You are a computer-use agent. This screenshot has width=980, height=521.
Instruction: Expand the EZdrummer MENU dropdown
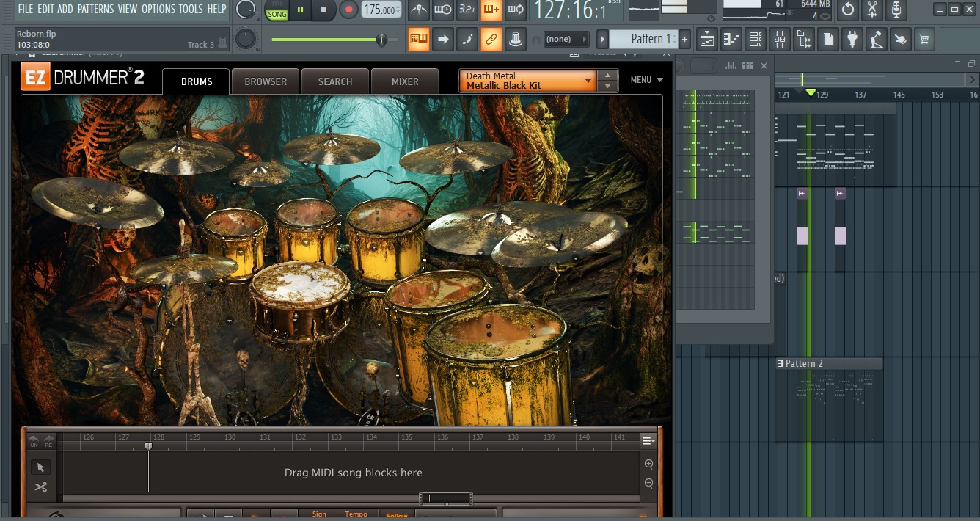(x=646, y=80)
